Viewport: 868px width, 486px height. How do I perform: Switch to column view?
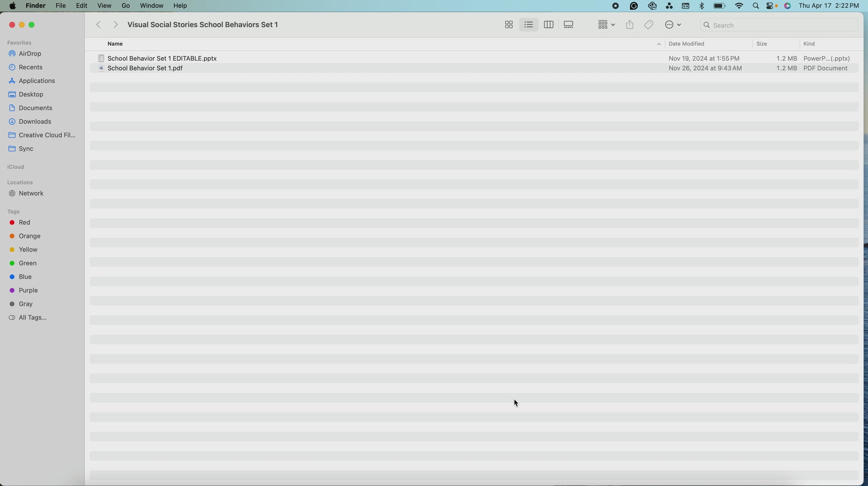549,25
